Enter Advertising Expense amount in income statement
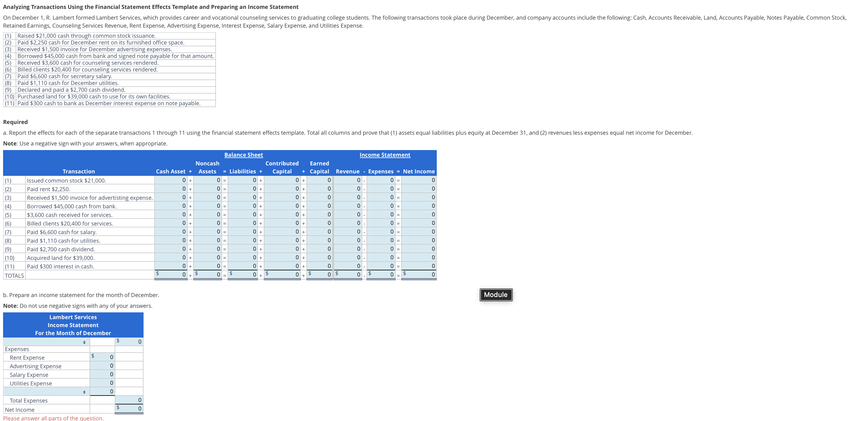Screen dimensions: 868x421 [102, 366]
